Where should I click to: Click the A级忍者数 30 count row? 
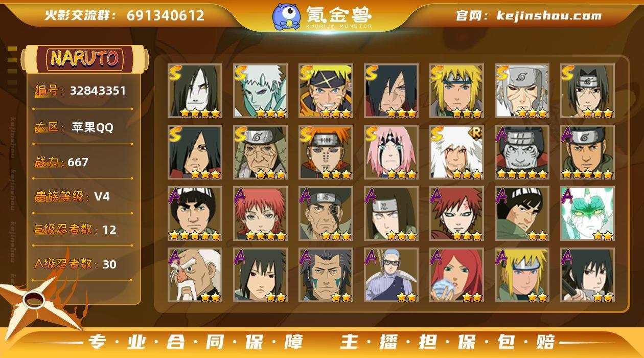click(75, 264)
